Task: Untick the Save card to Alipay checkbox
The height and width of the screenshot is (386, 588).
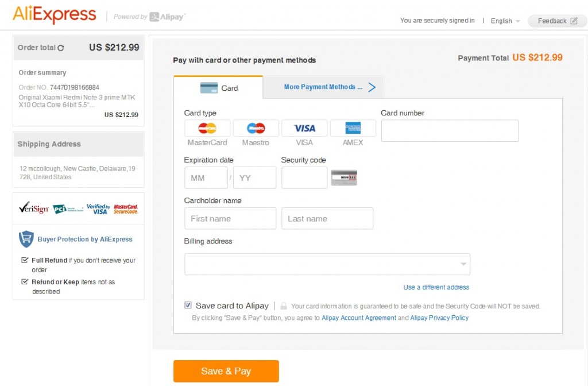Action: click(188, 305)
